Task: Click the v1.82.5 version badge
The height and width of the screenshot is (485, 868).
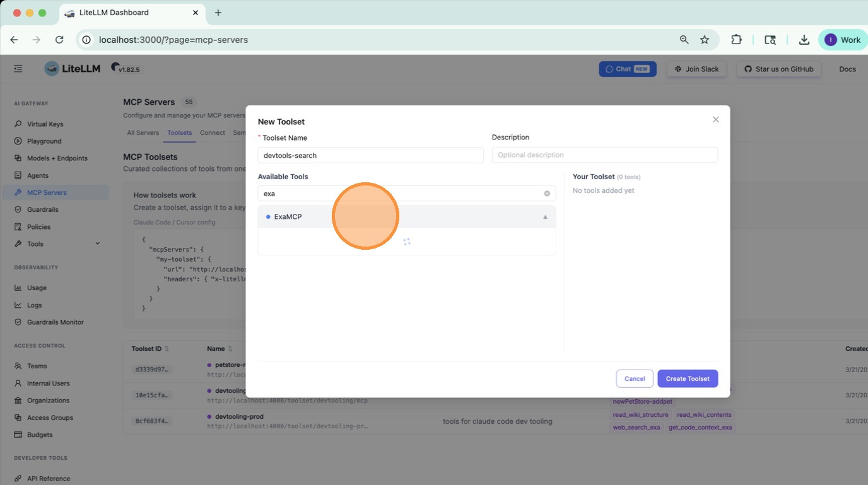Action: [x=129, y=69]
